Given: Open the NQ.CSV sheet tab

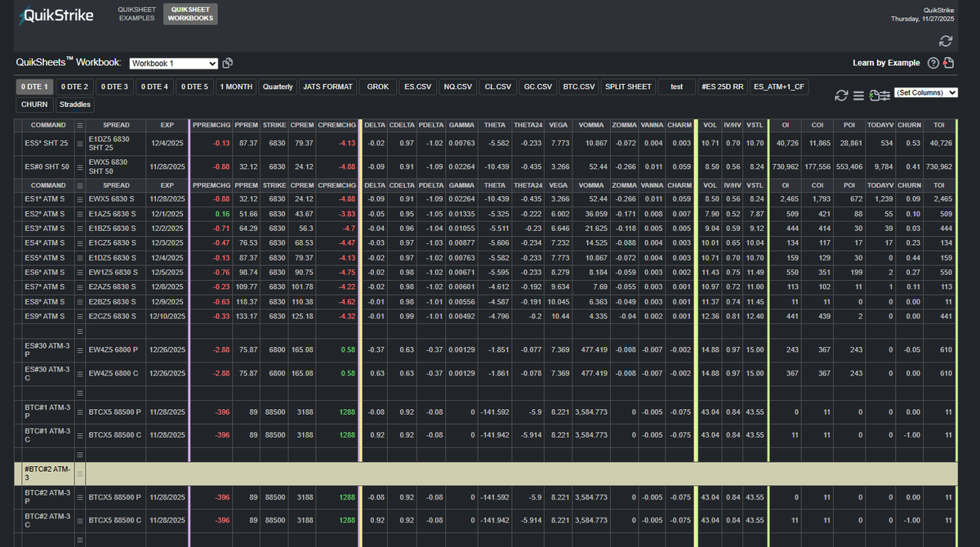Looking at the screenshot, I should (458, 87).
